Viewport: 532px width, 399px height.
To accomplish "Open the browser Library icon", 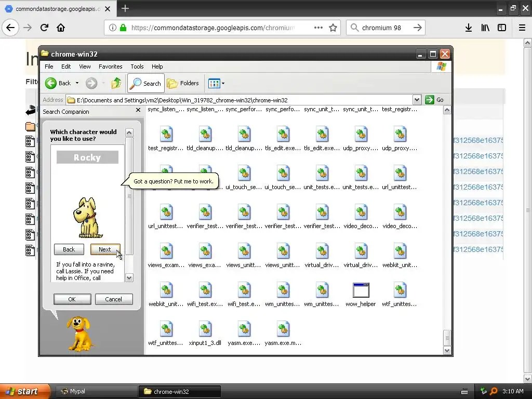I will point(485,28).
